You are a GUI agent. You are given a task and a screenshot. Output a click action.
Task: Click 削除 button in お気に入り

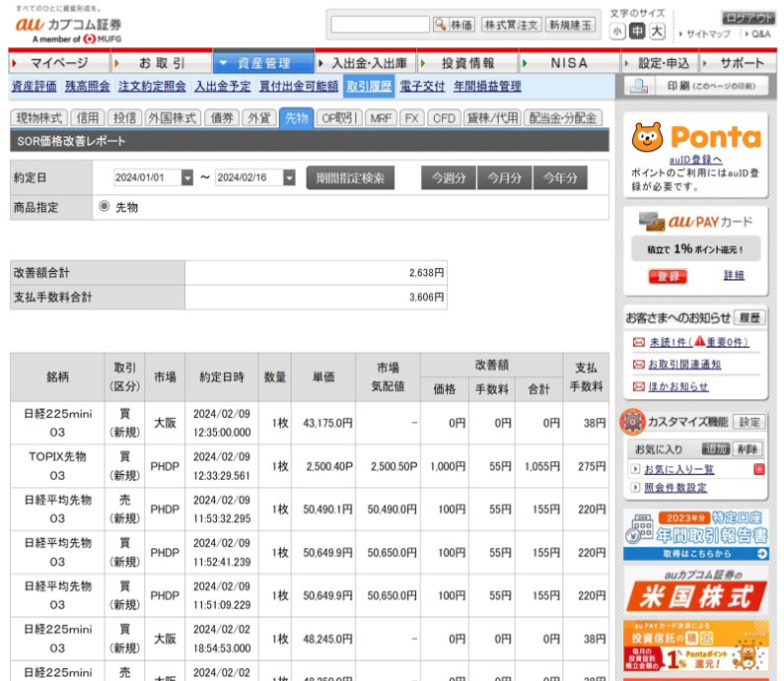(748, 448)
